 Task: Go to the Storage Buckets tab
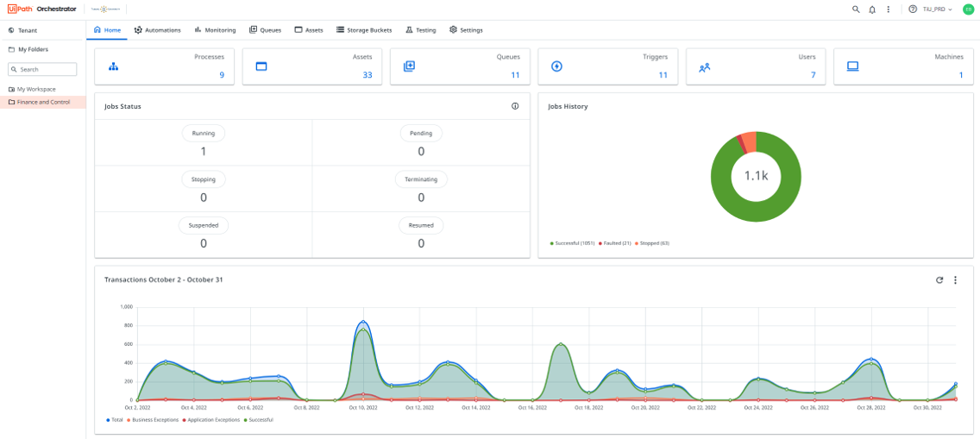[364, 30]
